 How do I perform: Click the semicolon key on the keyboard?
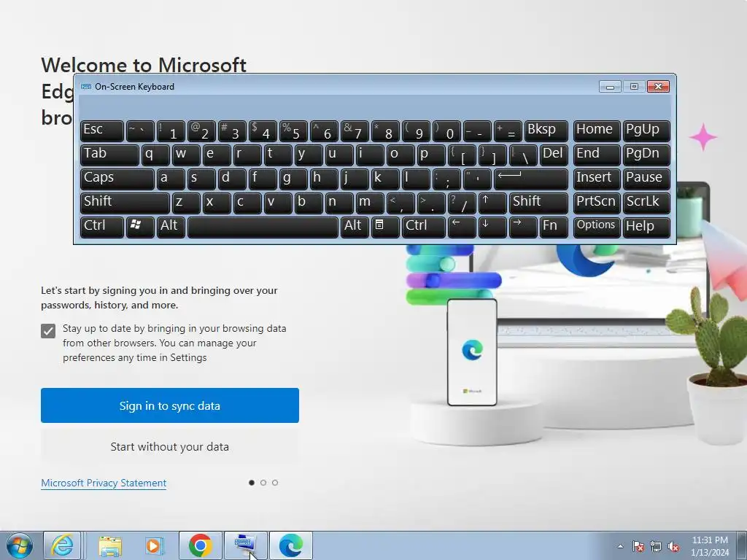[x=446, y=179]
